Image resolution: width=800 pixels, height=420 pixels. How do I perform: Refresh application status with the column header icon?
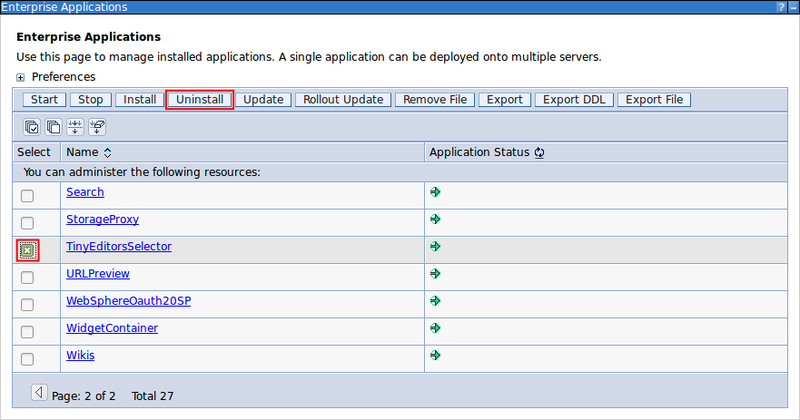(x=539, y=153)
